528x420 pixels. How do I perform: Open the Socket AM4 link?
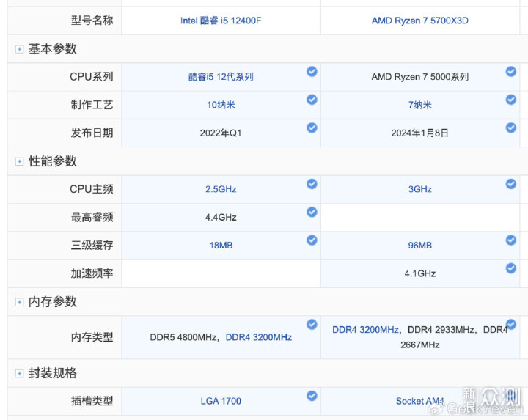420,401
